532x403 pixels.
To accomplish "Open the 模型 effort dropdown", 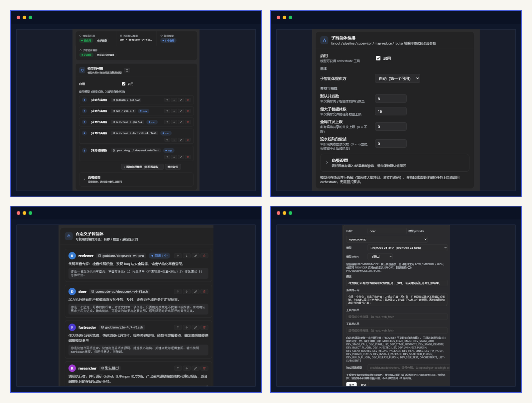I will pos(381,257).
